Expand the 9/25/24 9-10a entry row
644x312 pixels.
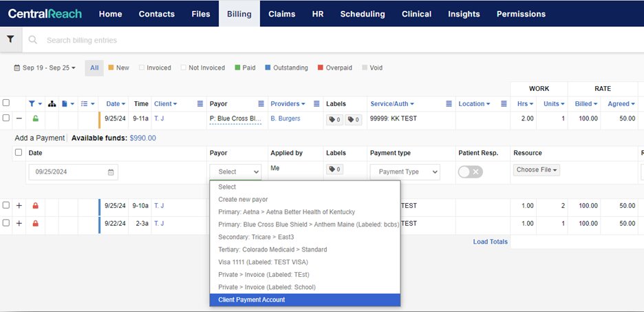[19, 205]
